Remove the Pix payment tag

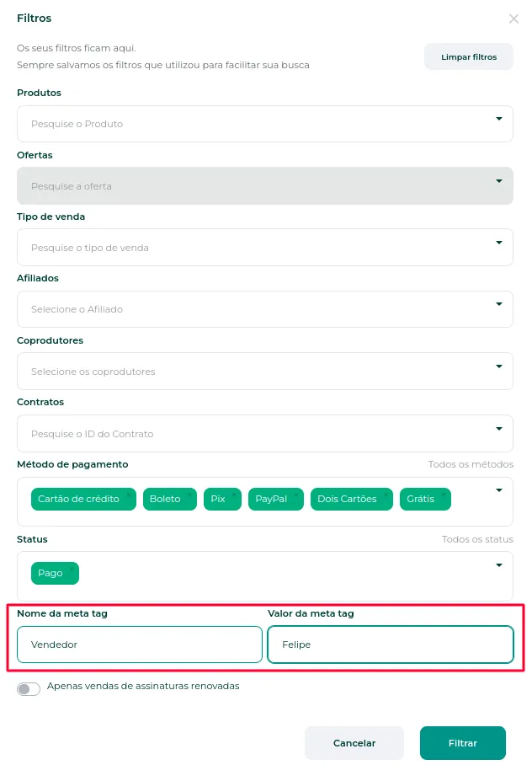pyautogui.click(x=234, y=494)
